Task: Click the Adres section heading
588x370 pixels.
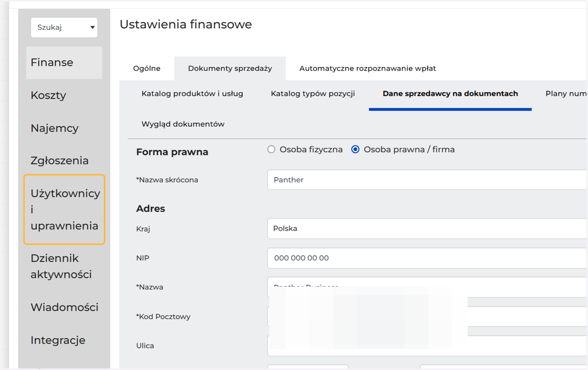Action: [x=150, y=208]
